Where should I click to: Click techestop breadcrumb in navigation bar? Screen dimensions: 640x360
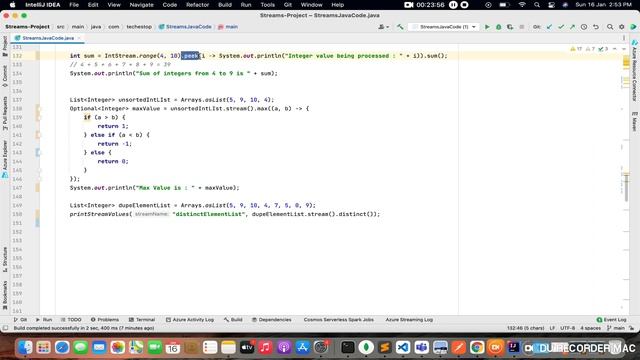(139, 27)
